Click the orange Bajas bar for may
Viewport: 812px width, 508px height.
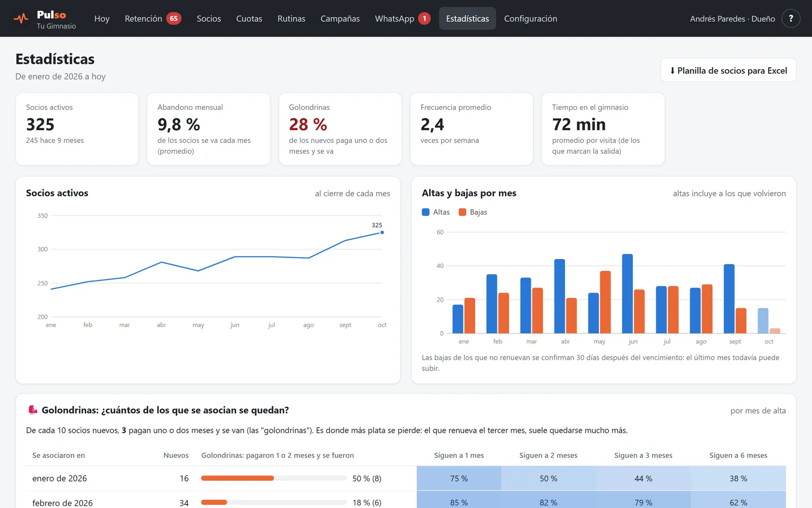pos(605,302)
